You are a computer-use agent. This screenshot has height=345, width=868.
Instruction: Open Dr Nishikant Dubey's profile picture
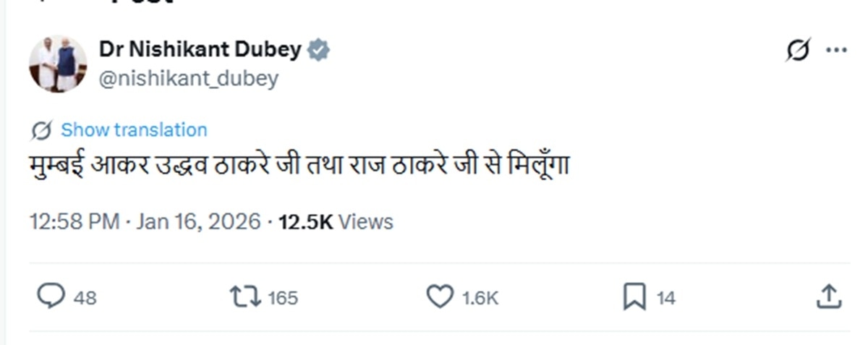coord(58,64)
